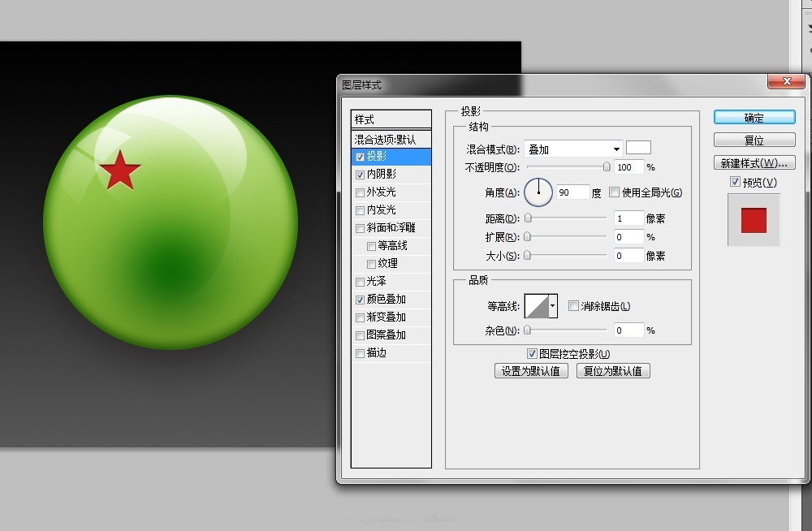This screenshot has width=812, height=531.
Task: Click the 新建样式(W) button
Action: (754, 162)
